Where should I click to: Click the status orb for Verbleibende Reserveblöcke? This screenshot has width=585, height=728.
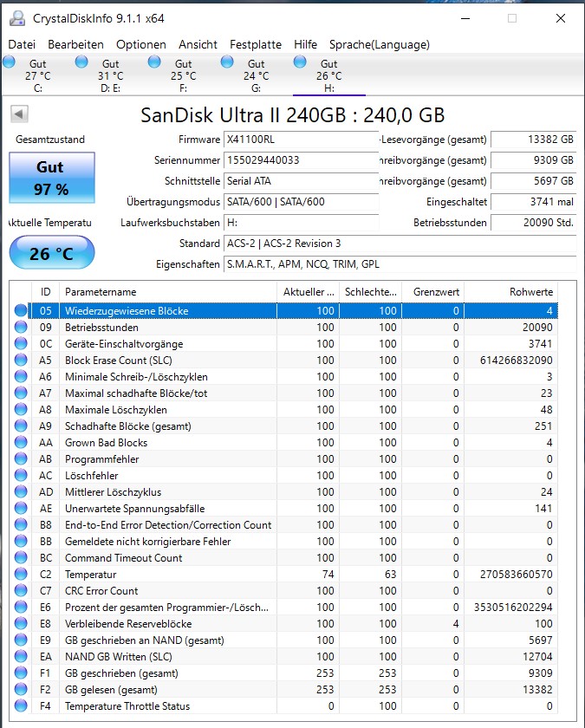[21, 623]
